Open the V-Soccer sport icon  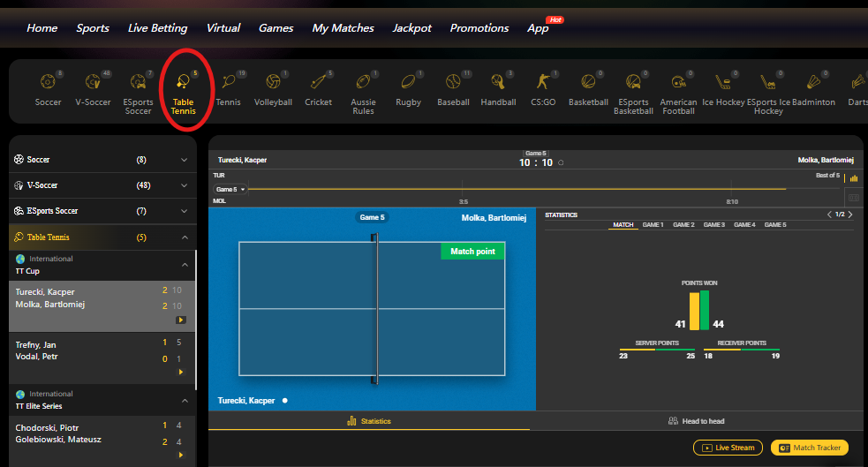tap(93, 90)
